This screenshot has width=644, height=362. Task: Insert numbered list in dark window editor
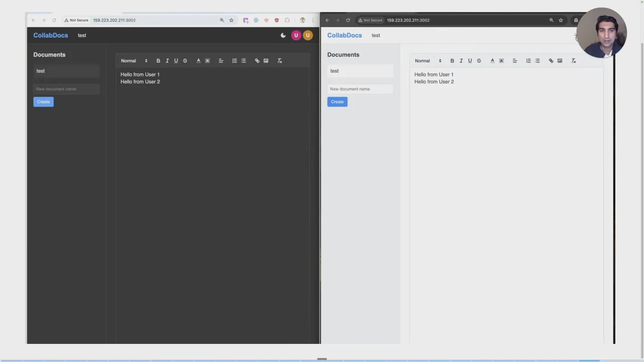point(234,61)
